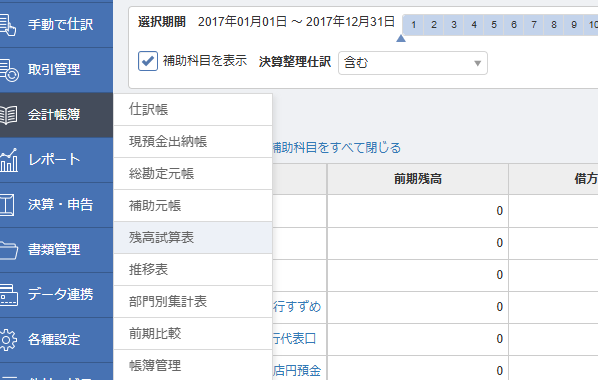Click the 書類管理 folder icon
Image resolution: width=598 pixels, height=380 pixels.
point(8,250)
